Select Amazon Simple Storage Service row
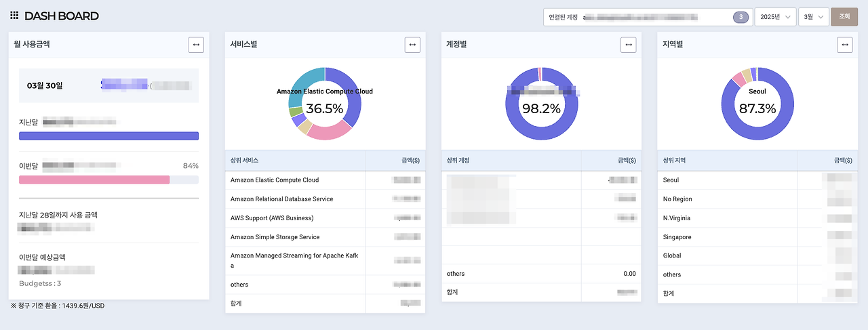The width and height of the screenshot is (868, 330). point(325,237)
